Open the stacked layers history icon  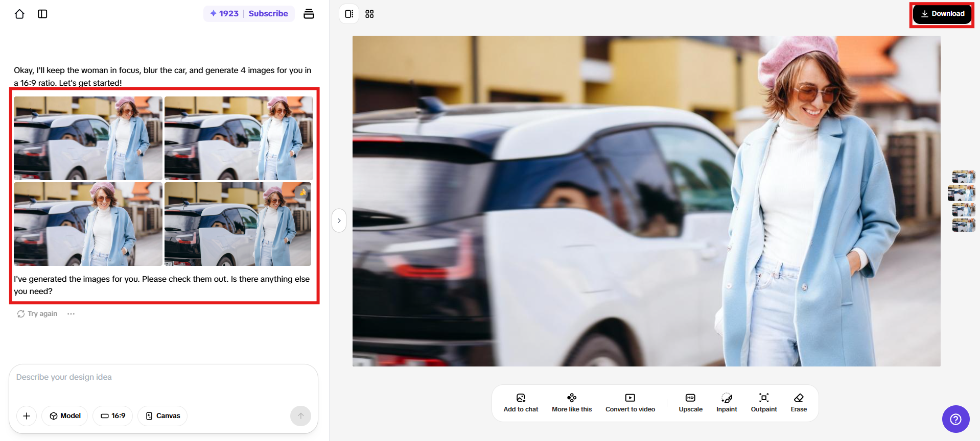[x=309, y=14]
